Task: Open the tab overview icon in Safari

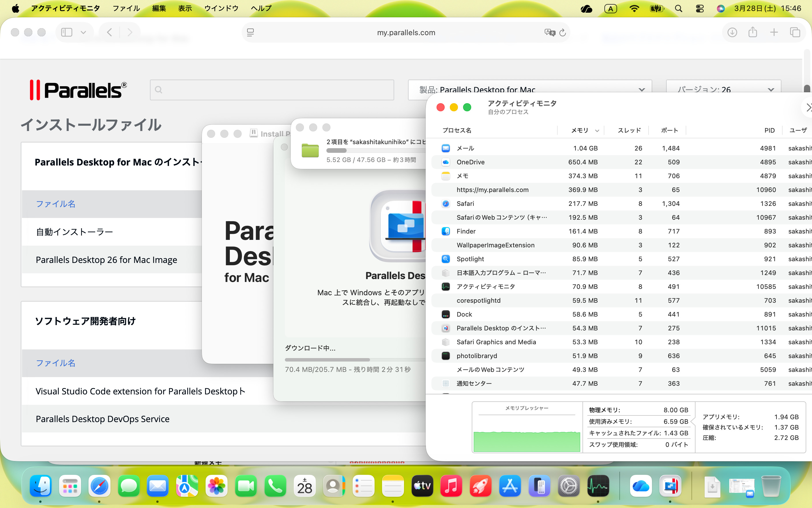Action: (795, 33)
